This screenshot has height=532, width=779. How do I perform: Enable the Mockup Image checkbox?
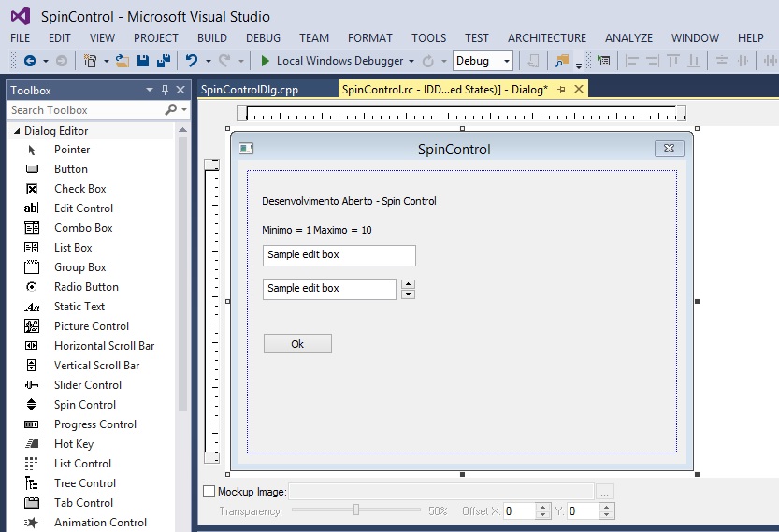point(209,492)
